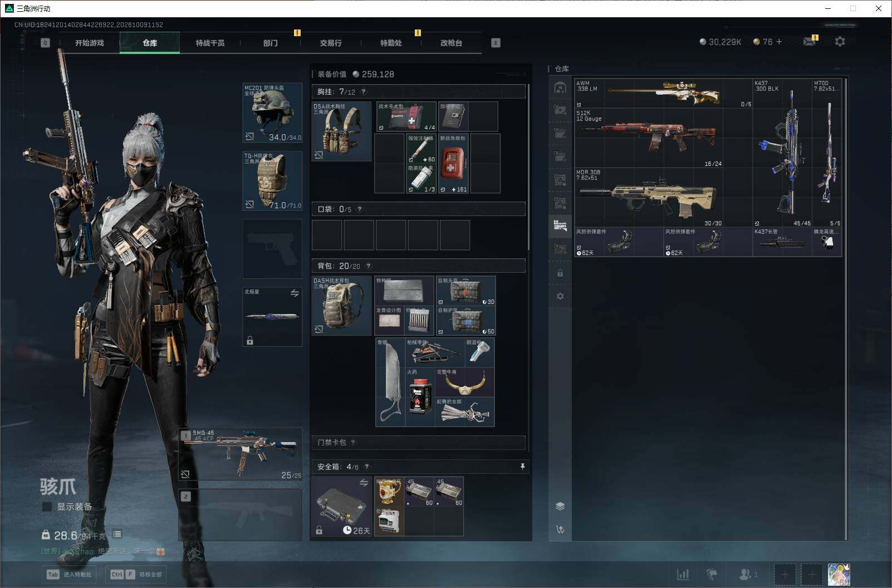Click the 转移全部 transfer all button
Image resolution: width=892 pixels, height=588 pixels.
(136, 574)
